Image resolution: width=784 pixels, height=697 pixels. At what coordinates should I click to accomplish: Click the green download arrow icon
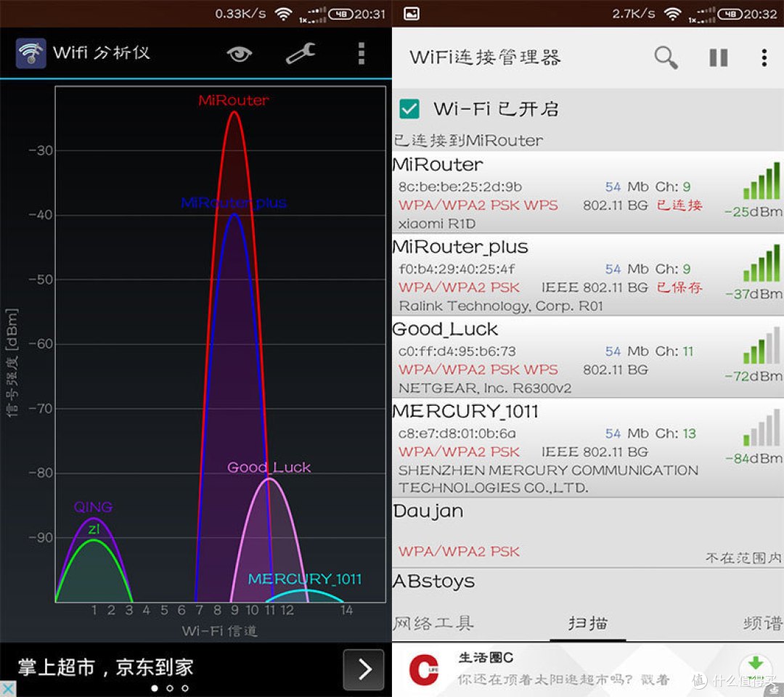tap(755, 664)
